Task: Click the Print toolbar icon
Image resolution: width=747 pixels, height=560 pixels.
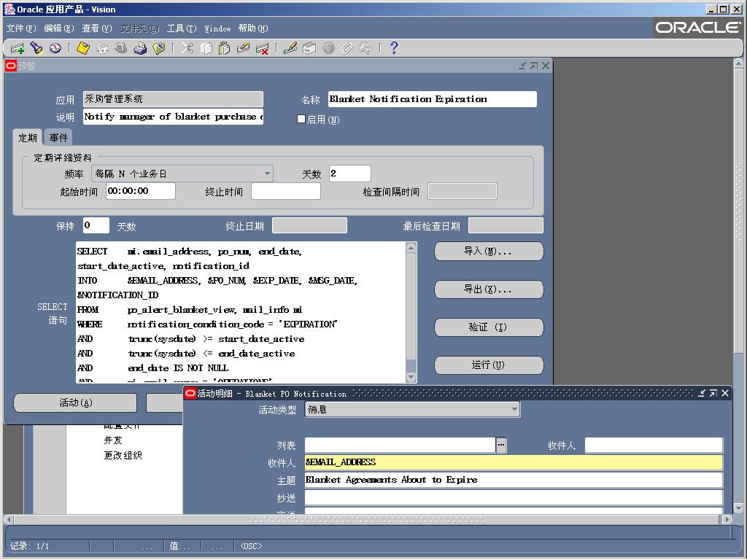Action: pyautogui.click(x=140, y=48)
